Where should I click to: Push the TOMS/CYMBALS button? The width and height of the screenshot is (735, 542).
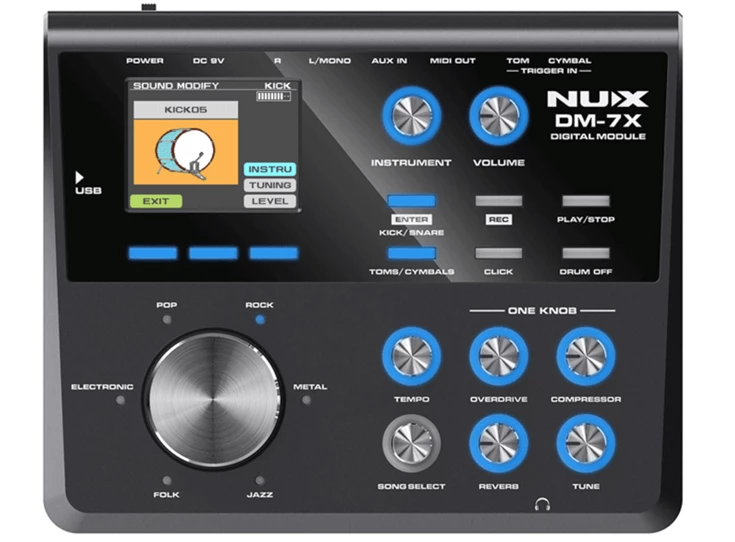coord(412,253)
